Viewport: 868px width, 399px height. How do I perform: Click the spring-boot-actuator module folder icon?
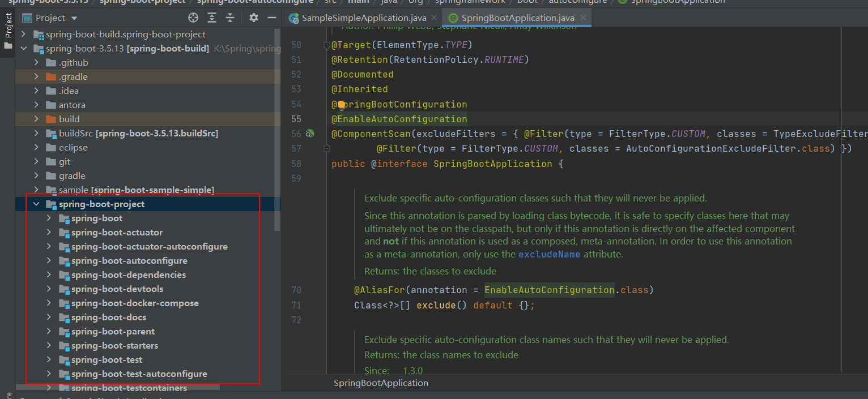[63, 232]
